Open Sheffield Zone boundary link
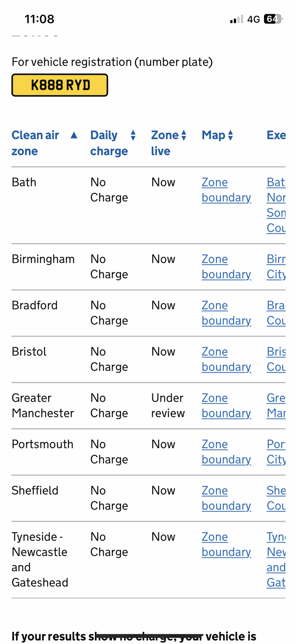The width and height of the screenshot is (297, 644). click(x=226, y=498)
